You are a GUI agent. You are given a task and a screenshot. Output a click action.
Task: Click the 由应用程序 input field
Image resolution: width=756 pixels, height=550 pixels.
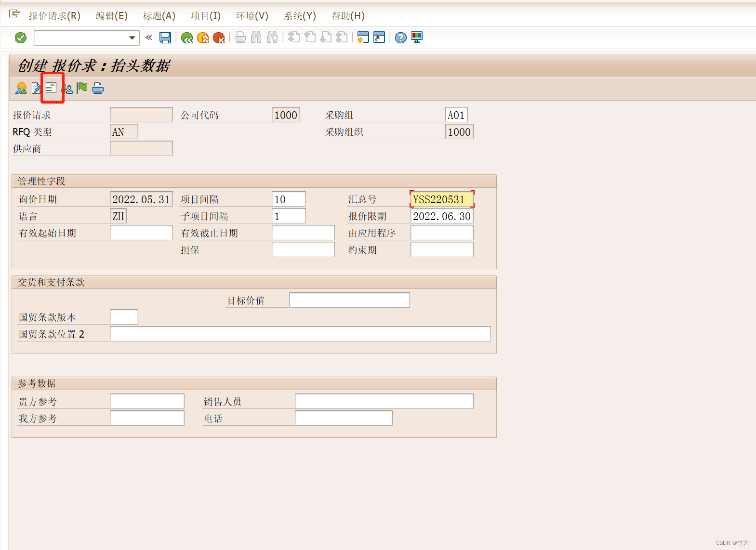442,233
